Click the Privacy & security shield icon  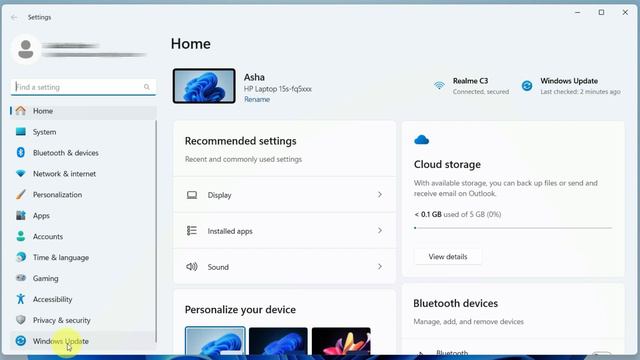click(x=20, y=320)
